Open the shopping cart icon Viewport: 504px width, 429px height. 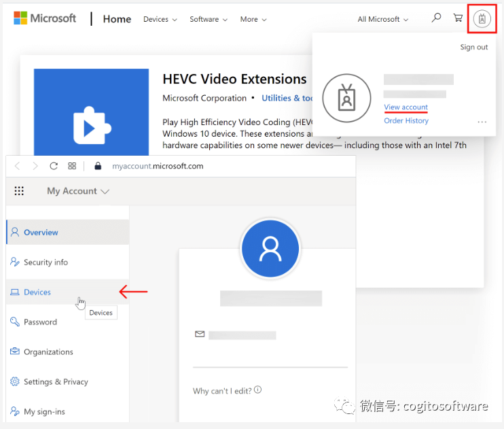click(x=458, y=18)
